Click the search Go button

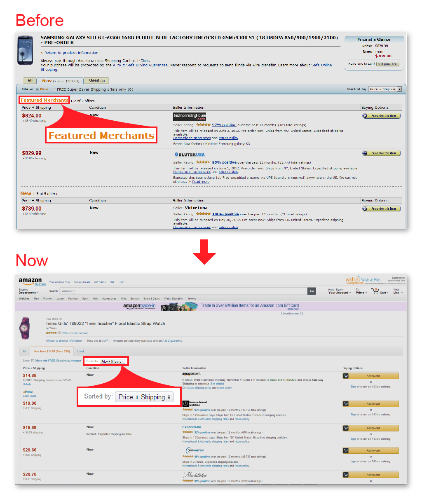(312, 291)
